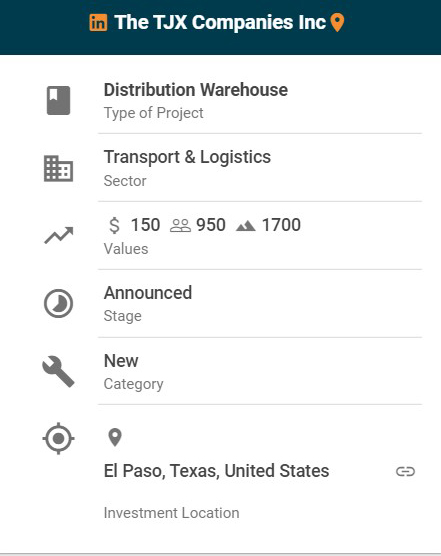Click the gray location pin above El Paso
This screenshot has width=441, height=556.
click(x=115, y=437)
